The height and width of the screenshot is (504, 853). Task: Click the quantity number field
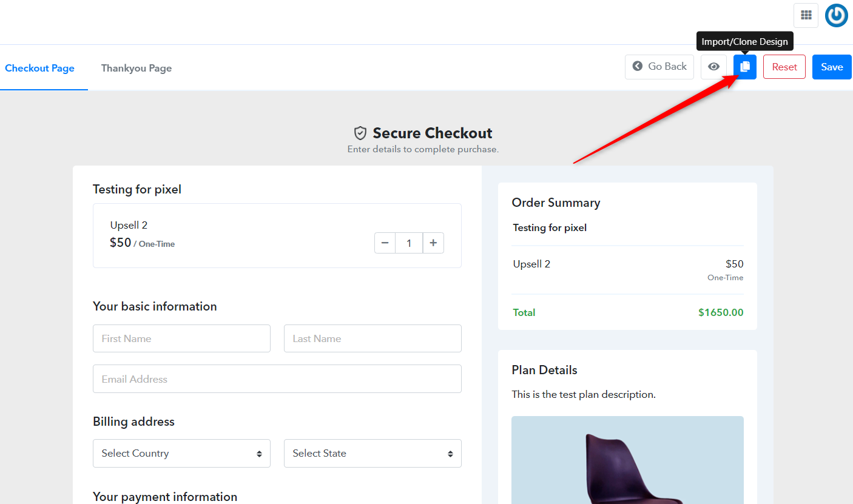click(409, 243)
